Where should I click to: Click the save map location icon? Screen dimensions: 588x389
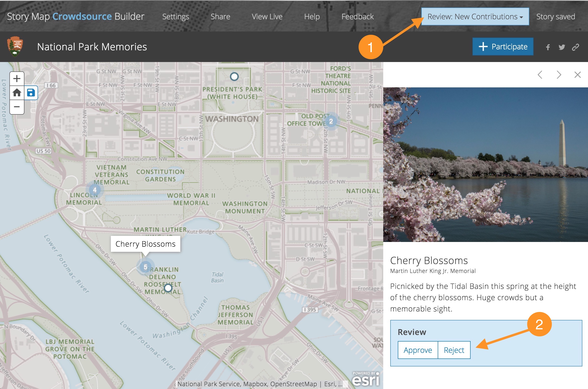31,93
